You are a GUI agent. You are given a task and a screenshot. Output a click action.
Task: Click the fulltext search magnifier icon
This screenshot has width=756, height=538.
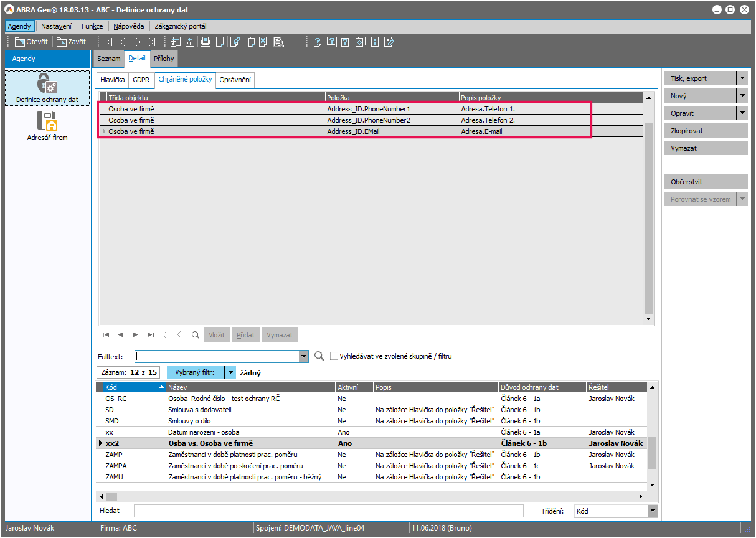click(319, 356)
